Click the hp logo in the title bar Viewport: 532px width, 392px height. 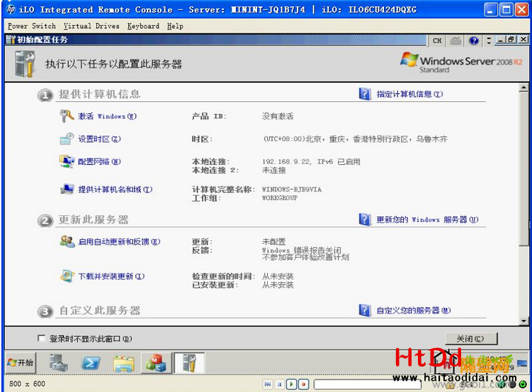[x=11, y=9]
